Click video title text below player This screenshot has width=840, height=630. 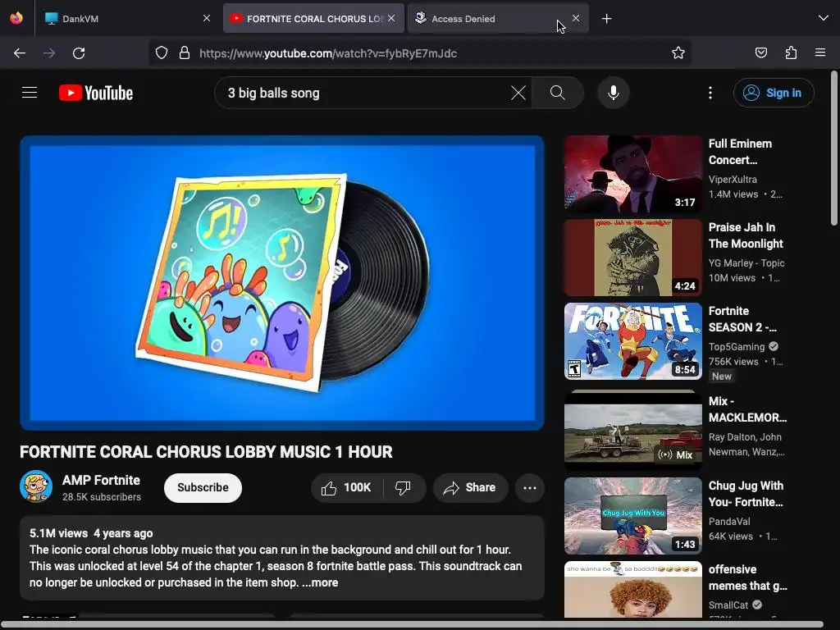coord(206,452)
